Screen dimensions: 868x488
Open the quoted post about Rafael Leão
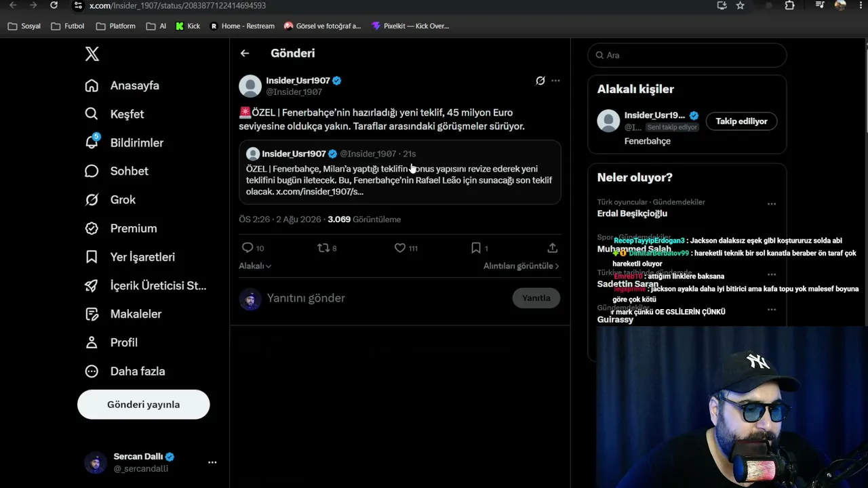[x=399, y=173]
